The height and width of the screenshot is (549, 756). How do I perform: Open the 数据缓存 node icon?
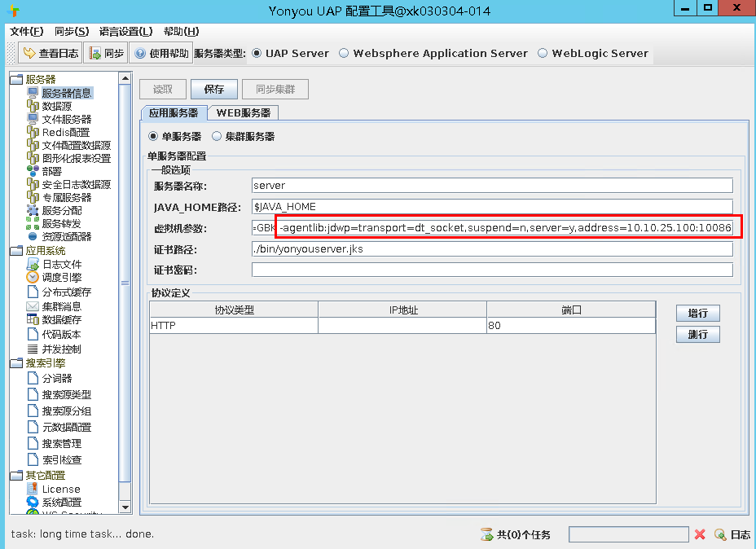click(33, 319)
